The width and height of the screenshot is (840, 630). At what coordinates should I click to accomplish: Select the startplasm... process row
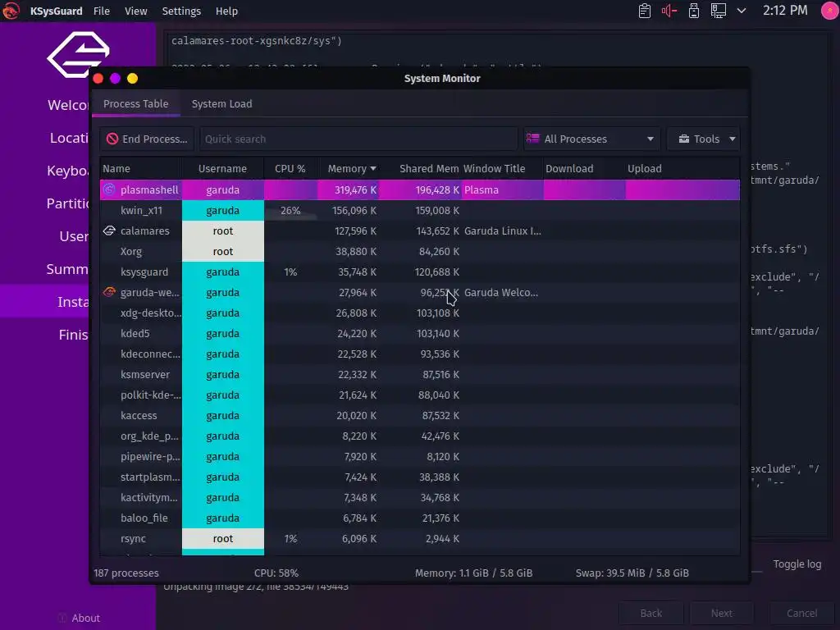pyautogui.click(x=419, y=477)
